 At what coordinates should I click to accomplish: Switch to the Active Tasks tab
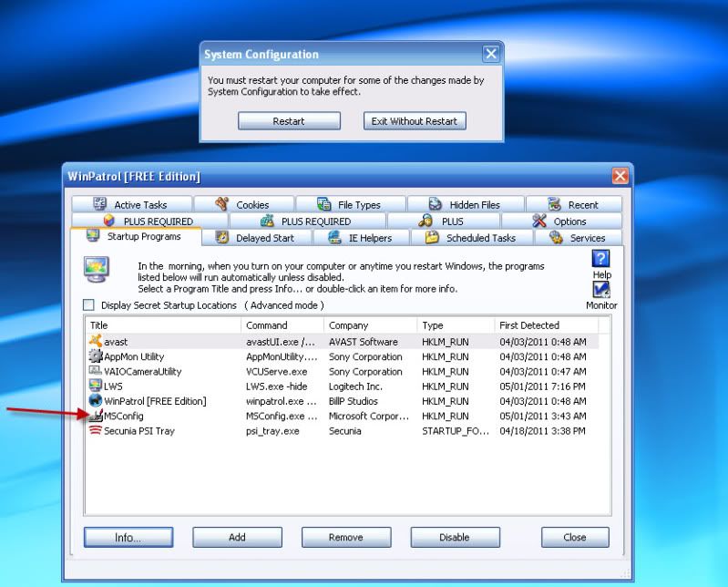(x=132, y=204)
